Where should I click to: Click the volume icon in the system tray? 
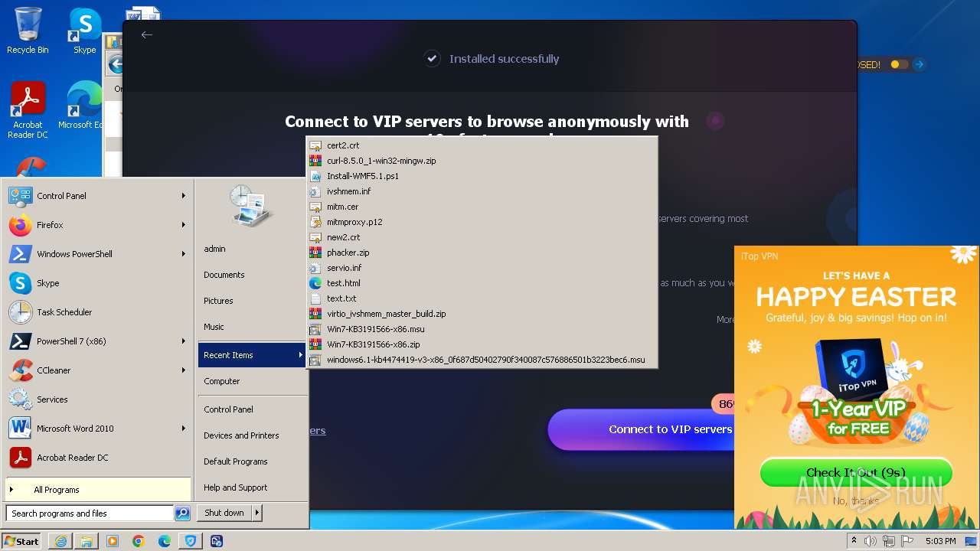coord(871,541)
